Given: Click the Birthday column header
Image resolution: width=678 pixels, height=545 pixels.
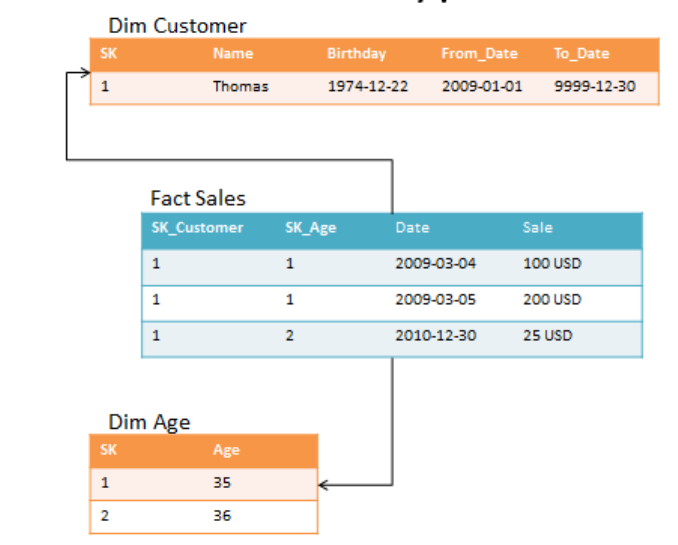Looking at the screenshot, I should click(356, 54).
